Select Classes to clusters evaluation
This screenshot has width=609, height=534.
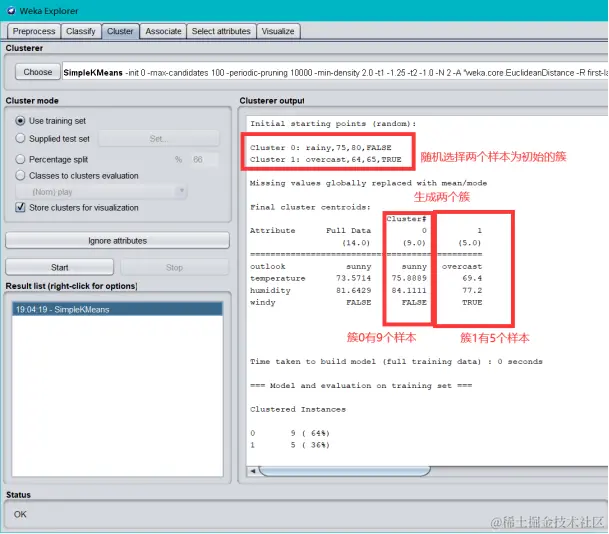point(20,176)
